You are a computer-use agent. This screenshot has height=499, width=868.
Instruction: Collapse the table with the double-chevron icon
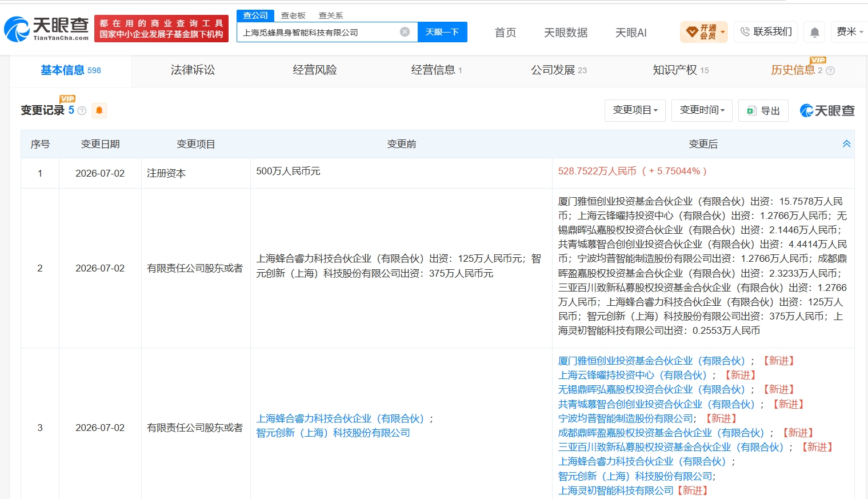[846, 144]
